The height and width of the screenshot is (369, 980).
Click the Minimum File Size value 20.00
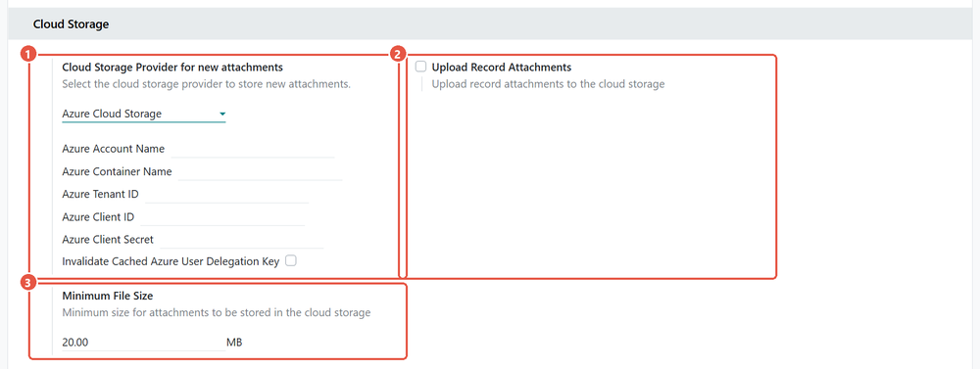(x=144, y=343)
